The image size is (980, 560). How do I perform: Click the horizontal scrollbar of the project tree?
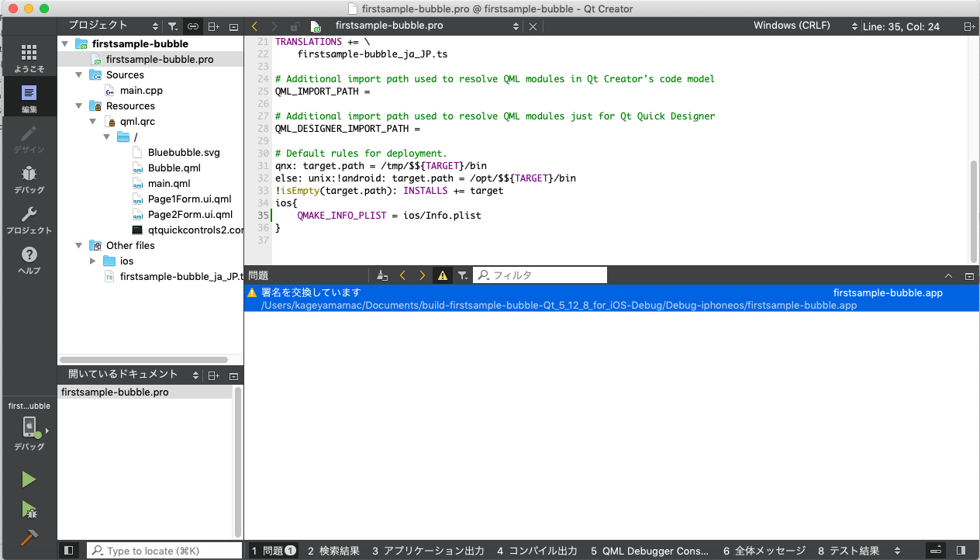144,360
